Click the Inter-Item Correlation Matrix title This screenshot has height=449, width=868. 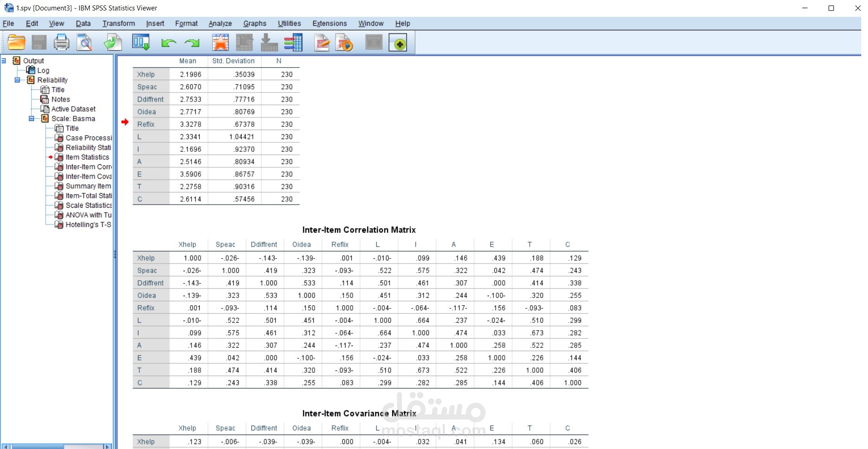359,230
